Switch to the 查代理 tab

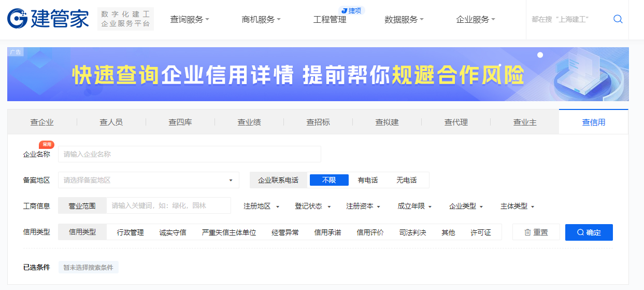[x=456, y=122]
